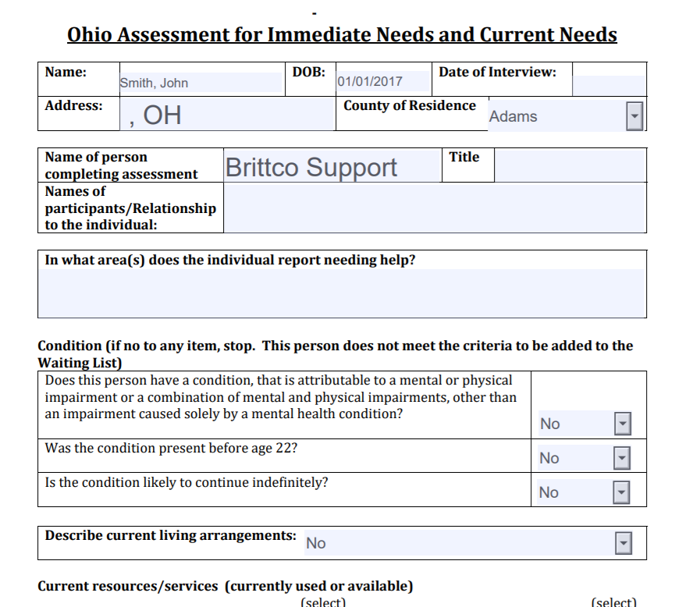This screenshot has width=700, height=607.
Task: Click the empty Title field
Action: (x=570, y=166)
